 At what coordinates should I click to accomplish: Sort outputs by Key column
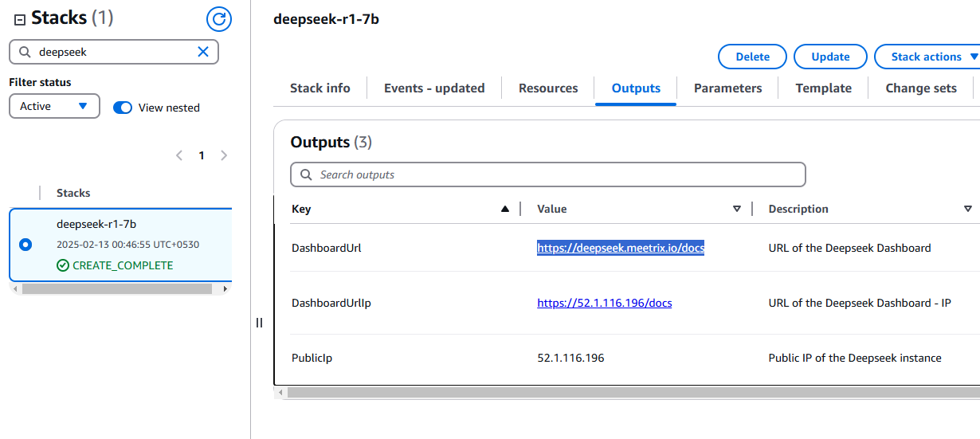click(x=504, y=209)
